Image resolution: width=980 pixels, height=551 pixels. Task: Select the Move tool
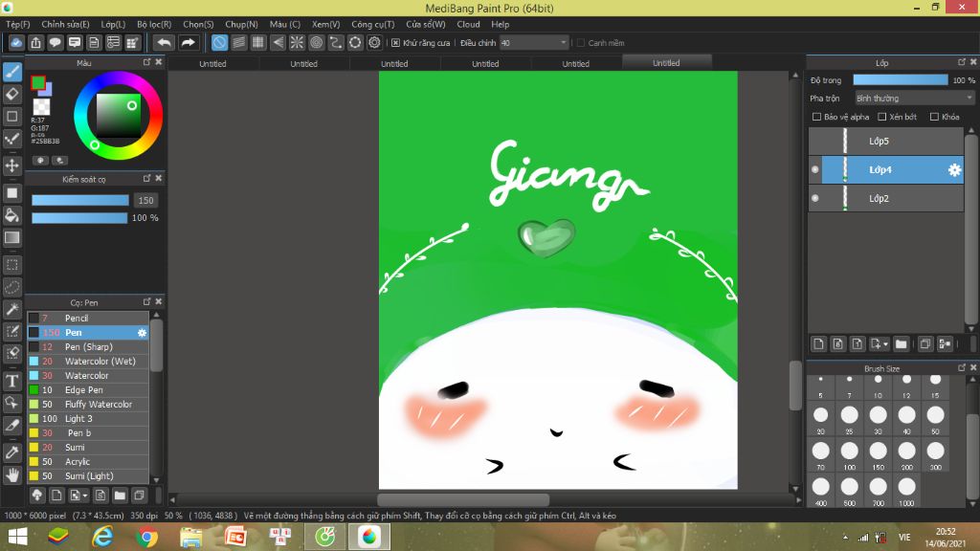(x=11, y=165)
